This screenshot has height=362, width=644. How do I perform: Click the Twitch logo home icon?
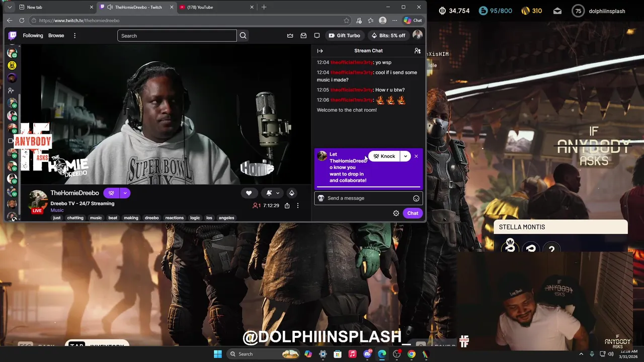coord(13,36)
